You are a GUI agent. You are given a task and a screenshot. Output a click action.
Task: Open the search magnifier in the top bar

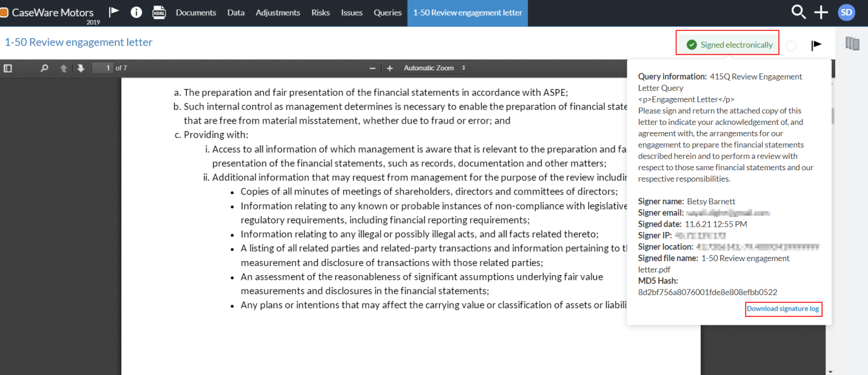tap(799, 12)
